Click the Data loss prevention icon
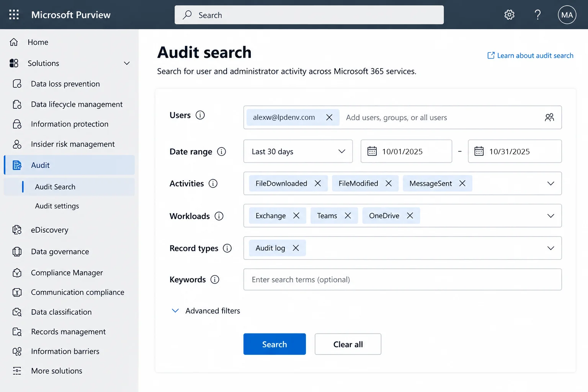Screen dimensions: 588x392 (x=17, y=84)
